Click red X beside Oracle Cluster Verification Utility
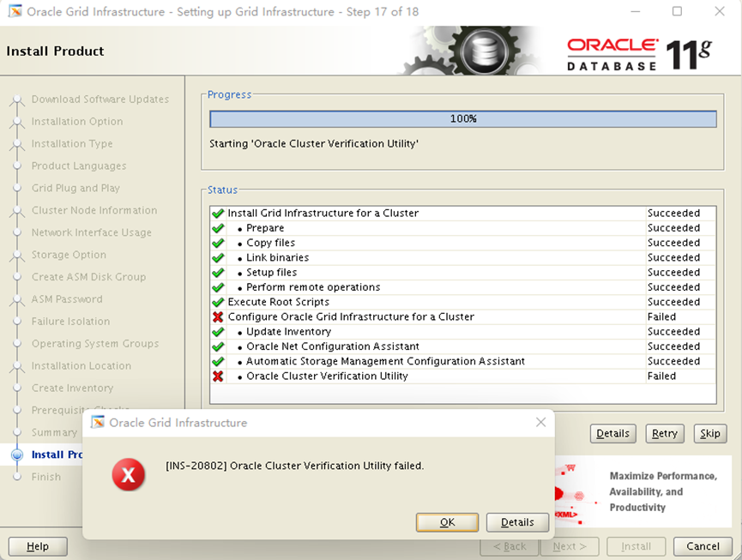 point(218,376)
